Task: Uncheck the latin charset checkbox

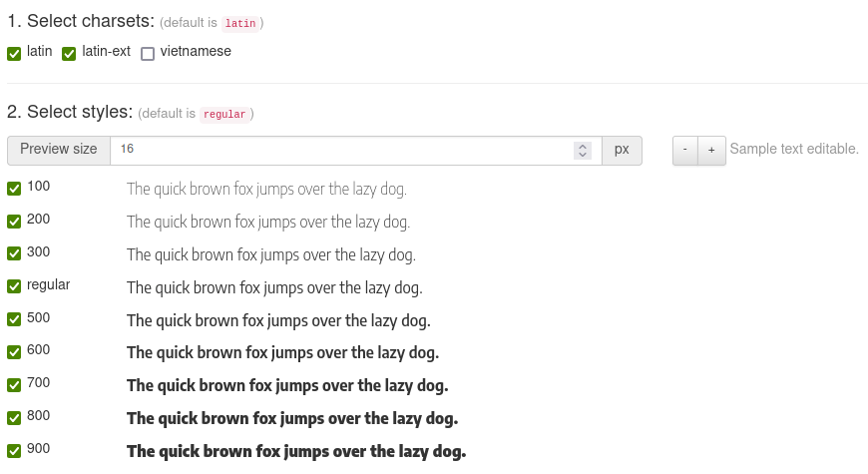Action: click(14, 54)
